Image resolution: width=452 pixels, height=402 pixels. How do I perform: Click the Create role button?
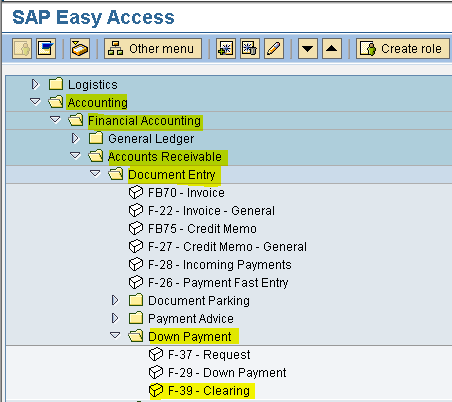click(403, 49)
